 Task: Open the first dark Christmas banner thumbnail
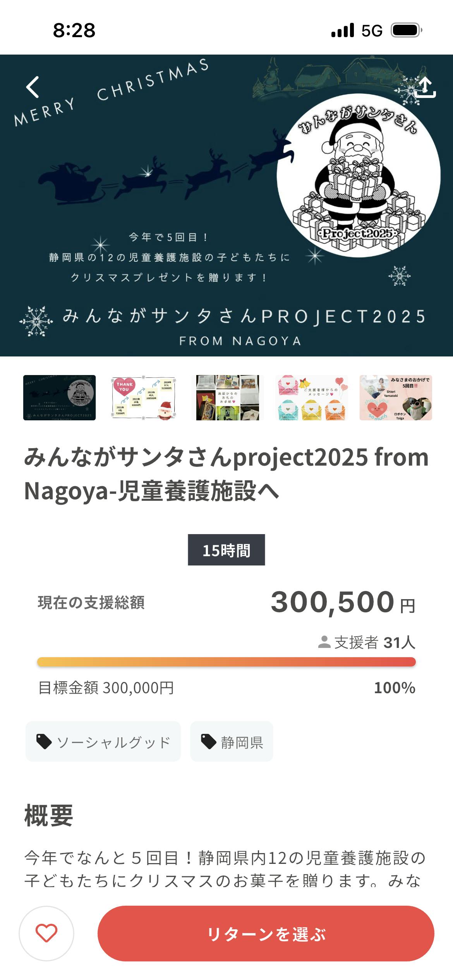click(x=59, y=397)
